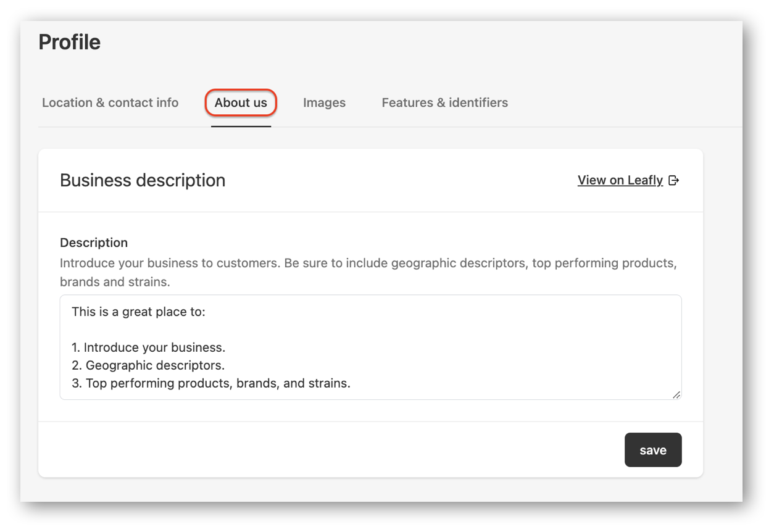Click the external link icon beside View on Leafly

(674, 180)
